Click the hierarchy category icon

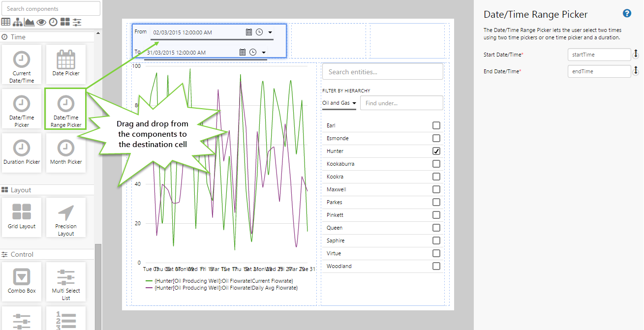pos(18,22)
